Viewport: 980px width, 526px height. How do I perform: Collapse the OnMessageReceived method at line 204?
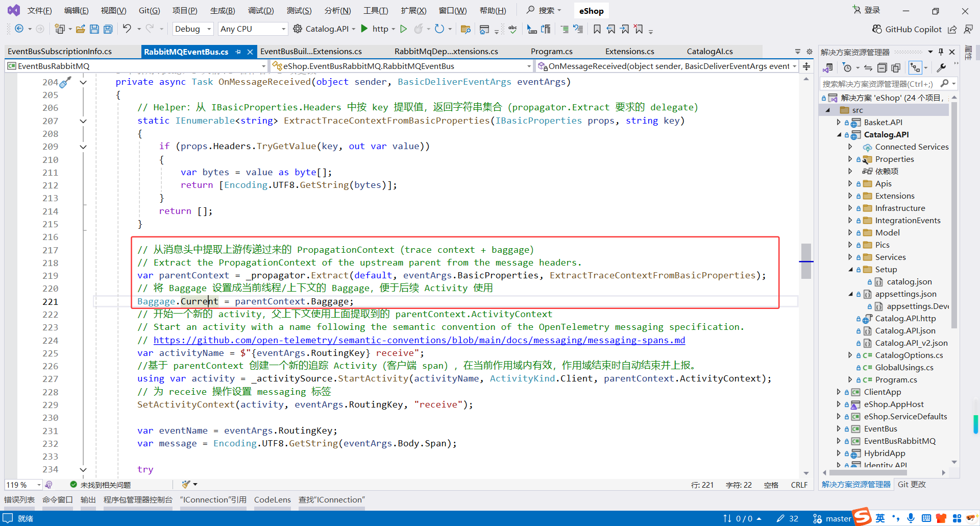(84, 82)
